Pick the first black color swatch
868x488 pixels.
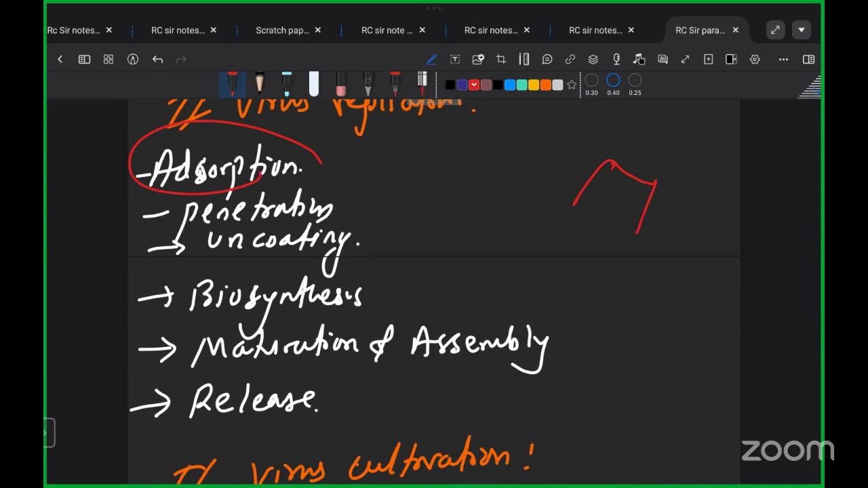450,85
